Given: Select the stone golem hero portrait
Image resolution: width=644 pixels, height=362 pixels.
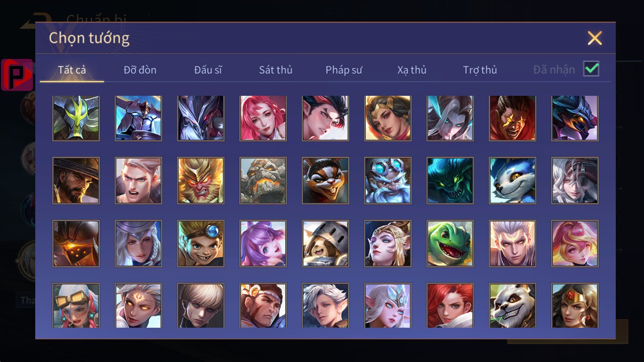Looking at the screenshot, I should [x=263, y=180].
